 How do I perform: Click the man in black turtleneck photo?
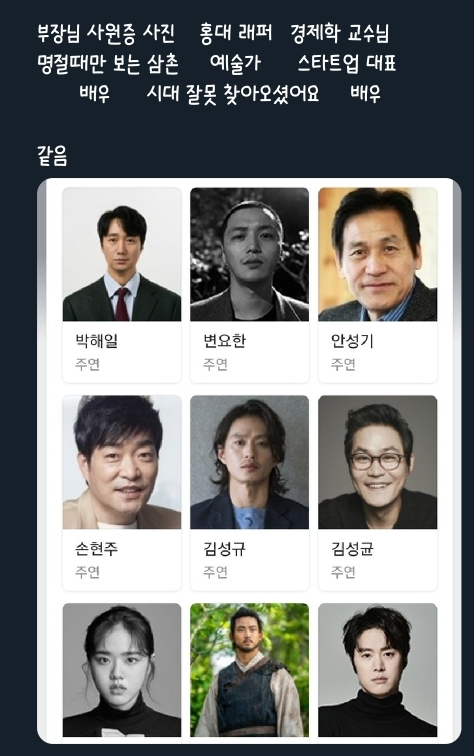coord(378,670)
